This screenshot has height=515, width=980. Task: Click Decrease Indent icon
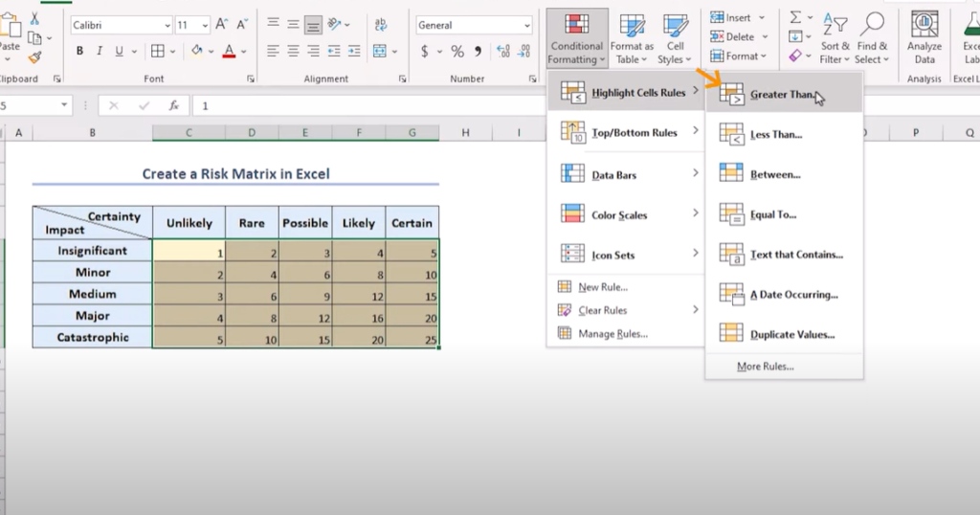click(334, 52)
